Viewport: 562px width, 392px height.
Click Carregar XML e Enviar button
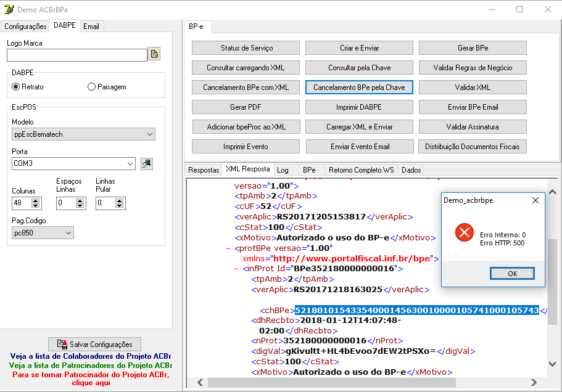[359, 127]
